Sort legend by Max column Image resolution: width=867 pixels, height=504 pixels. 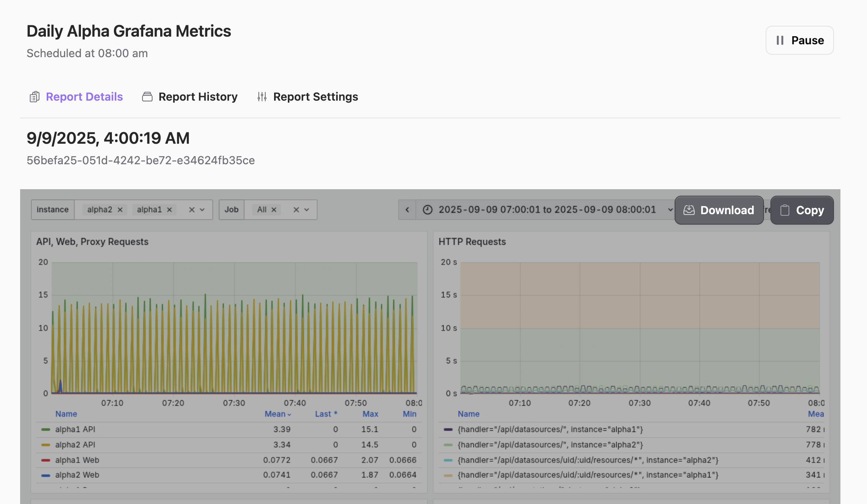tap(370, 414)
